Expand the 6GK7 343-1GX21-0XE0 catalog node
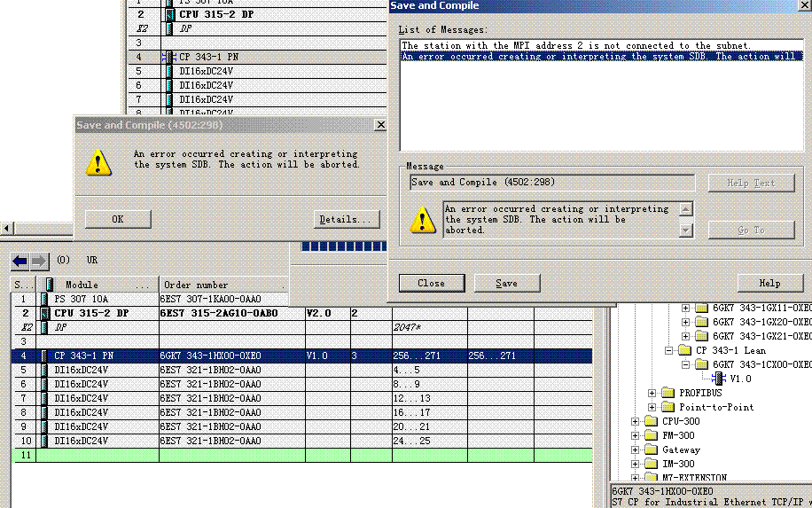The width and height of the screenshot is (812, 508). (685, 337)
